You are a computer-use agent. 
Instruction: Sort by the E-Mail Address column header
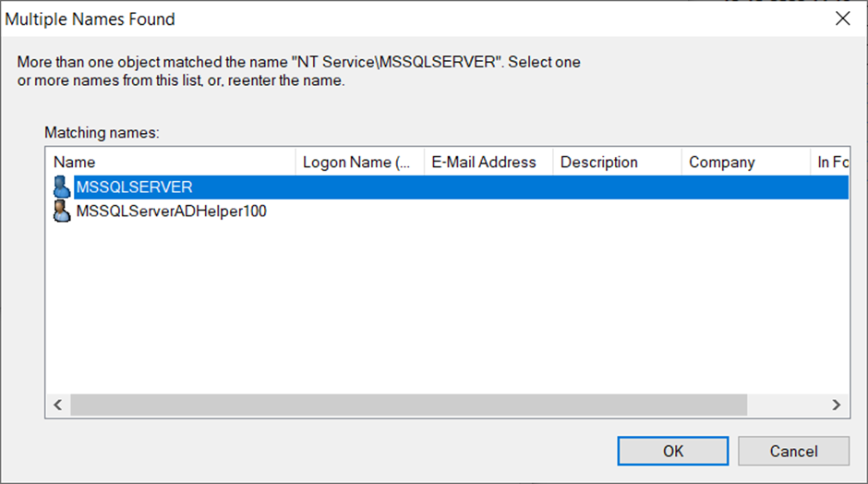point(488,162)
